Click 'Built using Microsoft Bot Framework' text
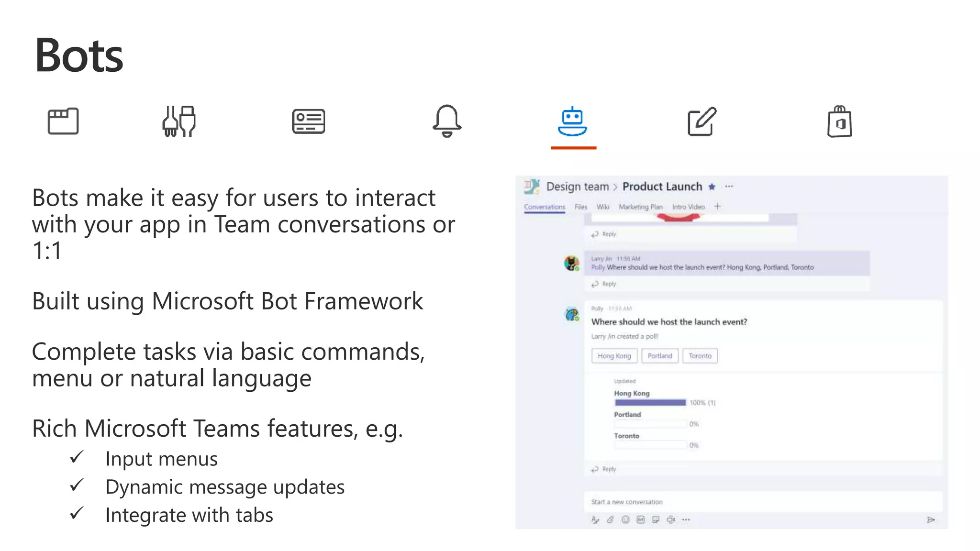This screenshot has height=551, width=980. tap(228, 302)
